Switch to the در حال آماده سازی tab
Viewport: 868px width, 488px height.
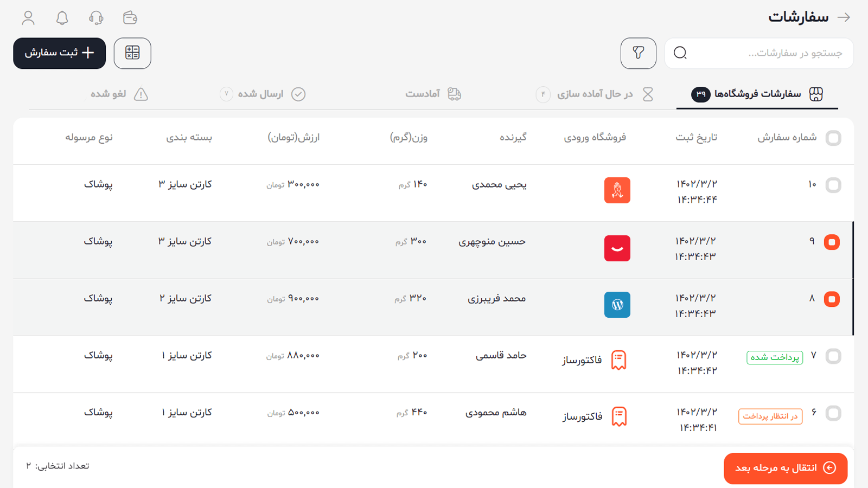595,94
